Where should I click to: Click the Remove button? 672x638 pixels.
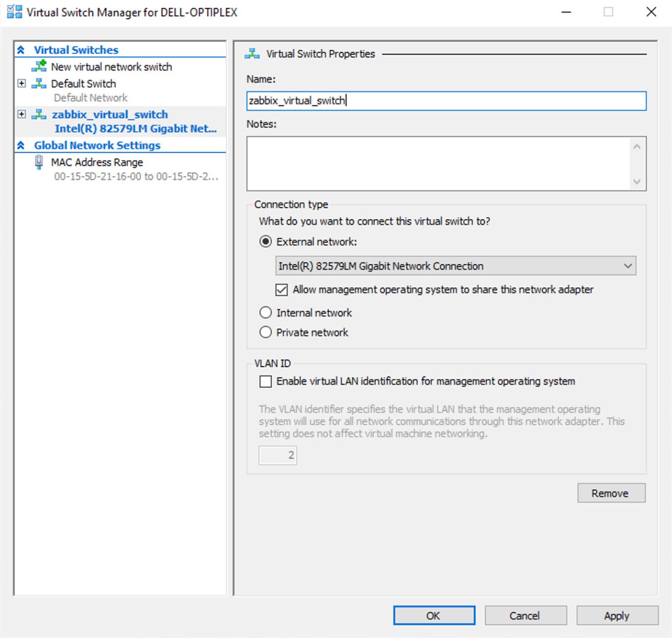[611, 493]
